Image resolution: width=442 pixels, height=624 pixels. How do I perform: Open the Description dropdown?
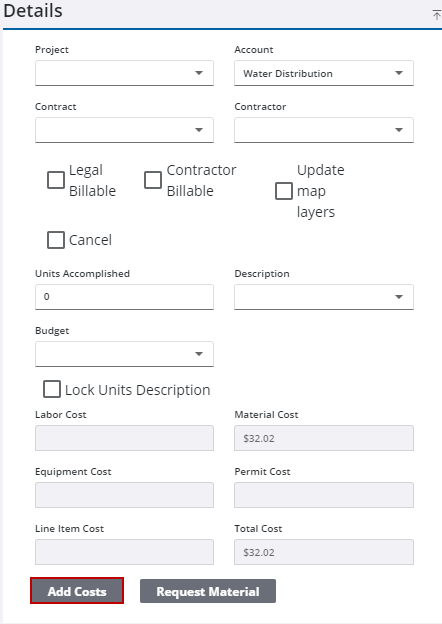[324, 297]
